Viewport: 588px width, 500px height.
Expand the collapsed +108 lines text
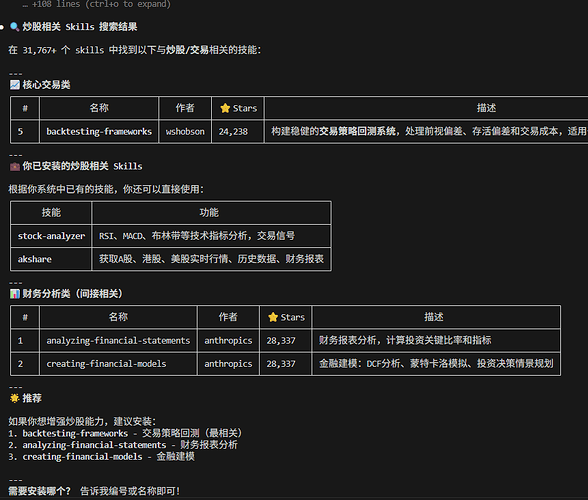[96, 4]
